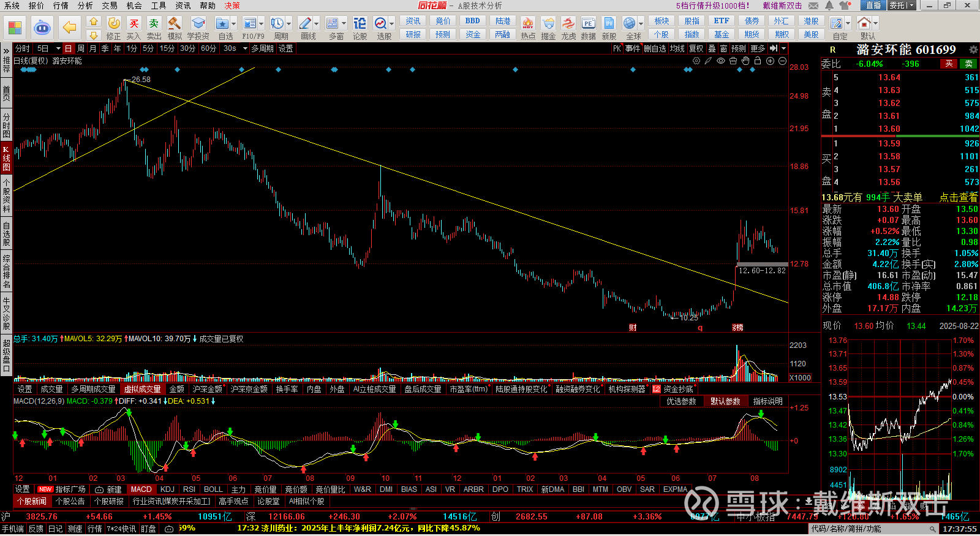
Task: Click the robot assistant icon in toolbar
Action: tap(42, 28)
